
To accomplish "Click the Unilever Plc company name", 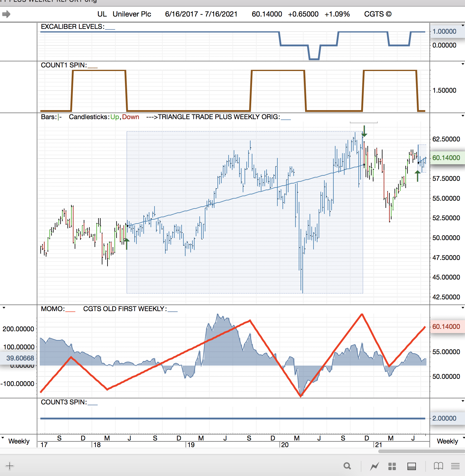I will point(132,14).
